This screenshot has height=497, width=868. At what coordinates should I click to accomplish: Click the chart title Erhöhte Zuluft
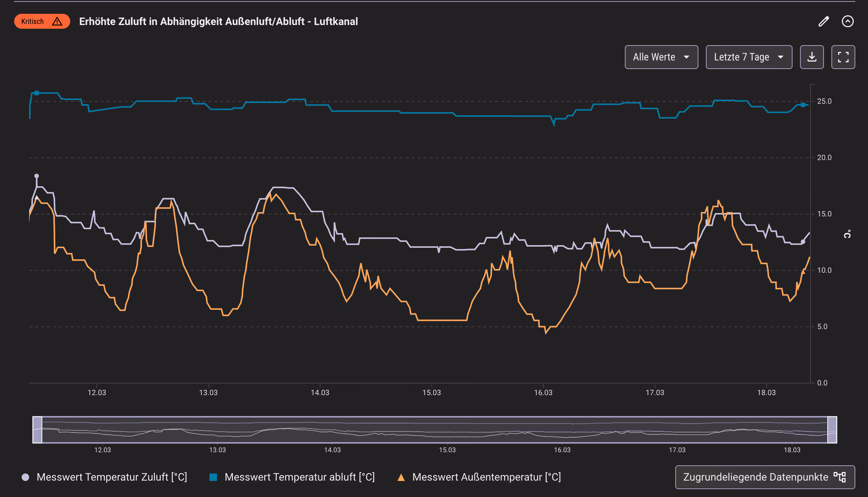click(218, 21)
